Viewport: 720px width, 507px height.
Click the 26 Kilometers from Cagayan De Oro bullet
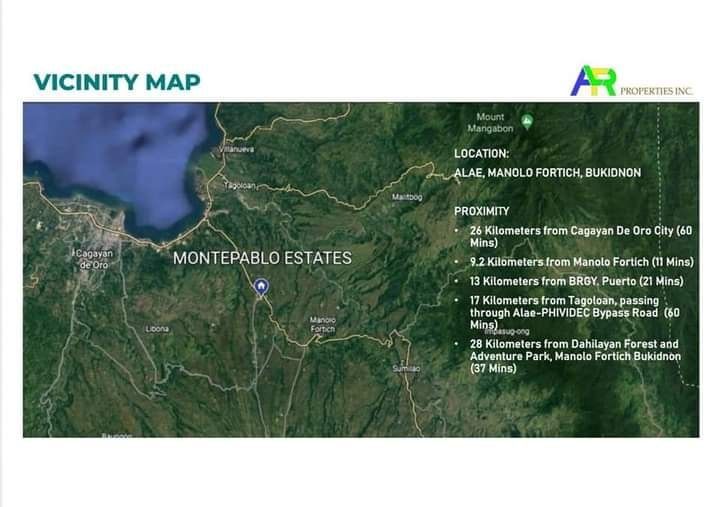(x=580, y=237)
